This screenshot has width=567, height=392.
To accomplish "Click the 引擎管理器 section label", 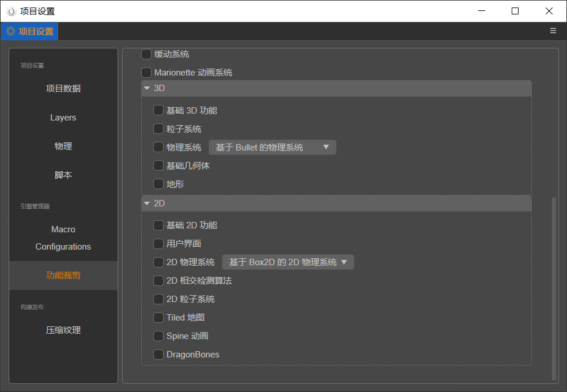I will pyautogui.click(x=35, y=206).
